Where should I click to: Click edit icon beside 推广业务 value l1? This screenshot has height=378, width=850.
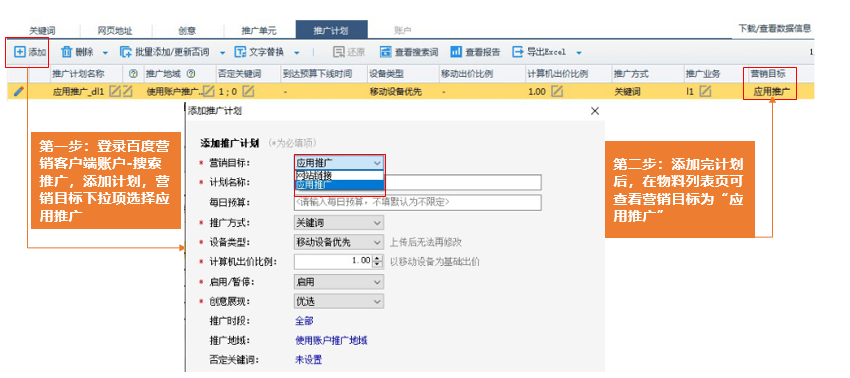pyautogui.click(x=705, y=91)
